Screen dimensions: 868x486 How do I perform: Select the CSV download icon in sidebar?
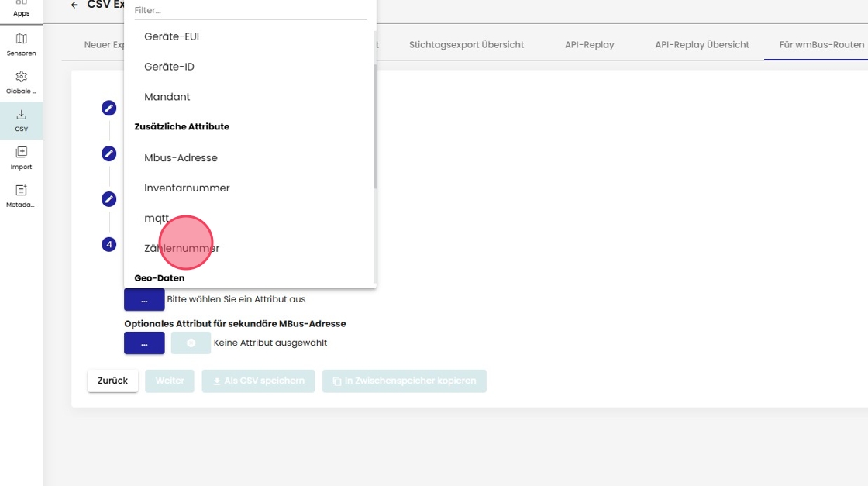(21, 115)
